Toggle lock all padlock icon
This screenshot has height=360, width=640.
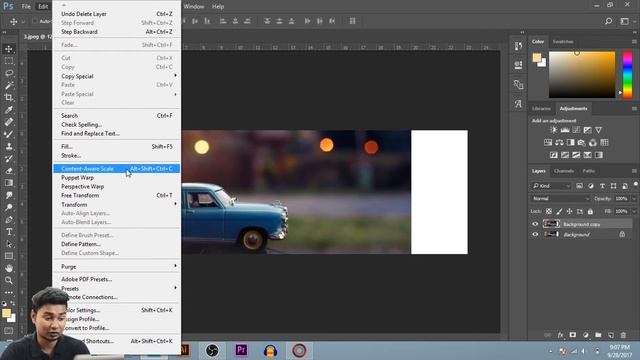[590, 211]
